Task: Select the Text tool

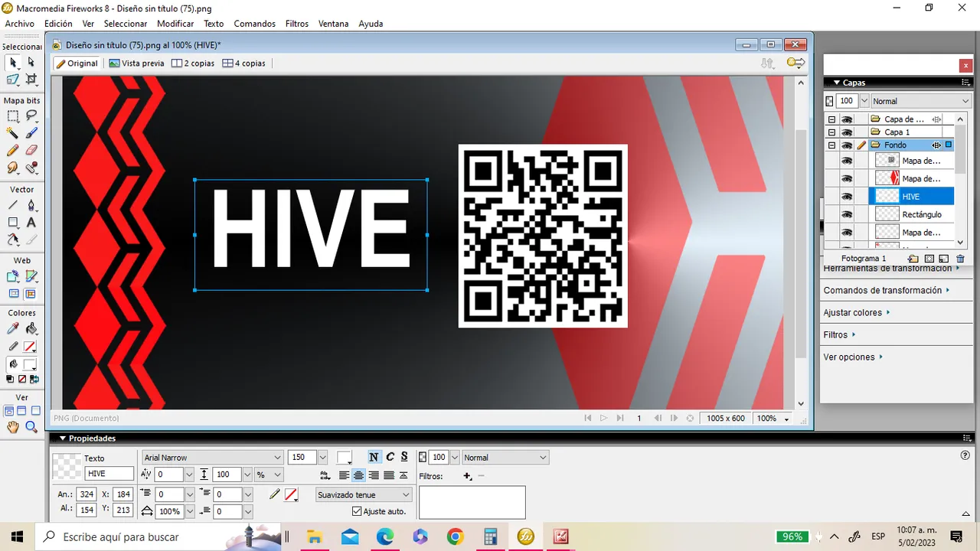Action: [31, 223]
